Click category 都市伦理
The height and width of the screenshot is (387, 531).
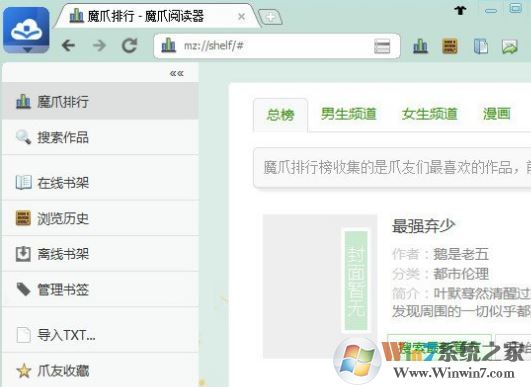pos(461,274)
